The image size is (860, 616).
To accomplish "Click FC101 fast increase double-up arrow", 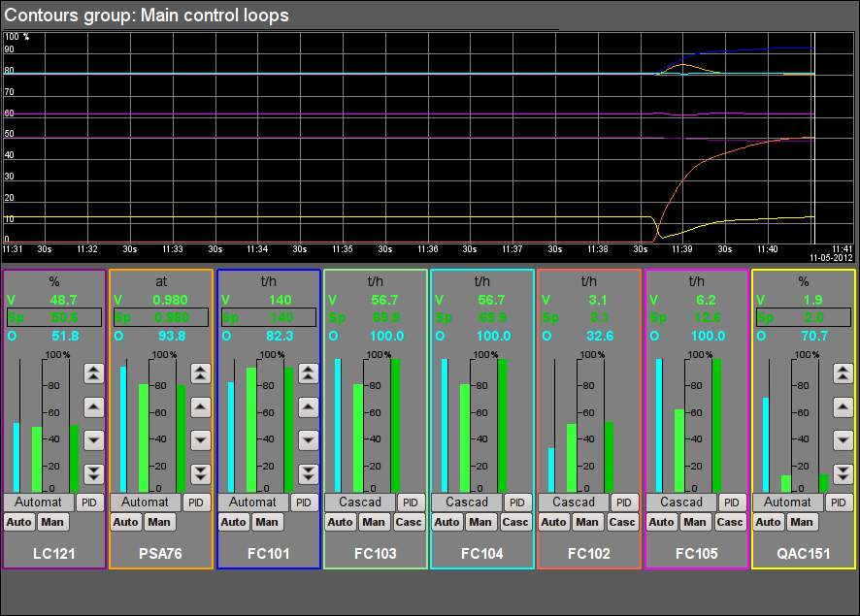I will tap(309, 373).
